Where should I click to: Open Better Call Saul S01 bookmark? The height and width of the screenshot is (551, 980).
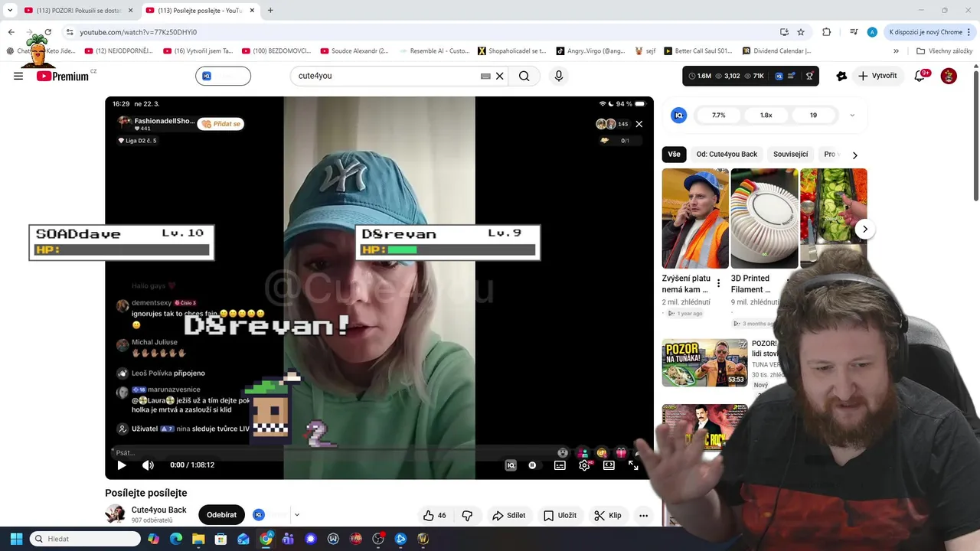point(698,51)
